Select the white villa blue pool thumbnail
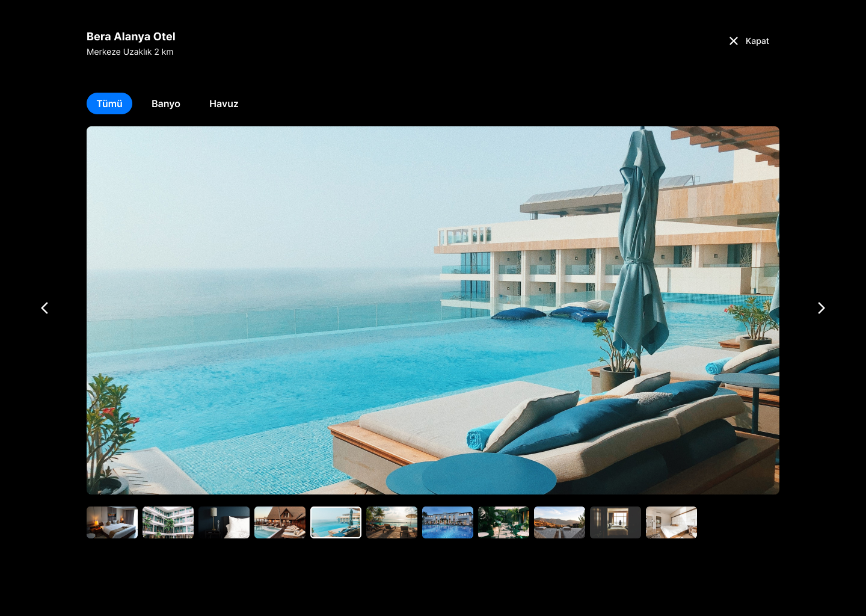This screenshot has width=866, height=616. pyautogui.click(x=447, y=522)
